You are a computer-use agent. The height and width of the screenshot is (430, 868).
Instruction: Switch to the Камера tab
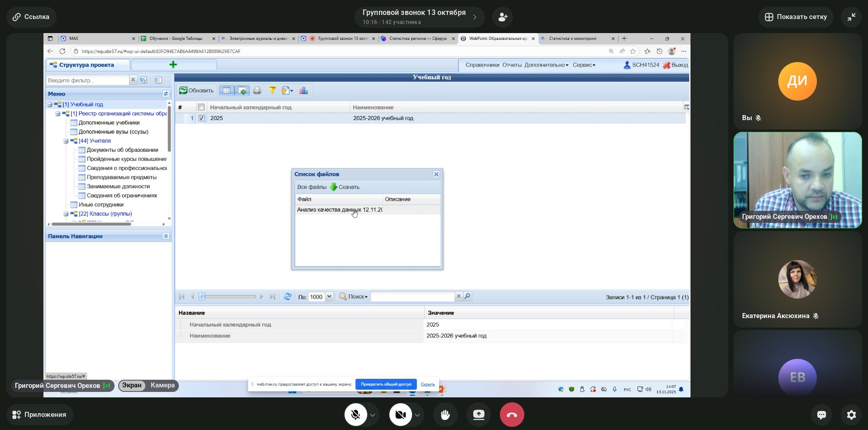tap(163, 386)
